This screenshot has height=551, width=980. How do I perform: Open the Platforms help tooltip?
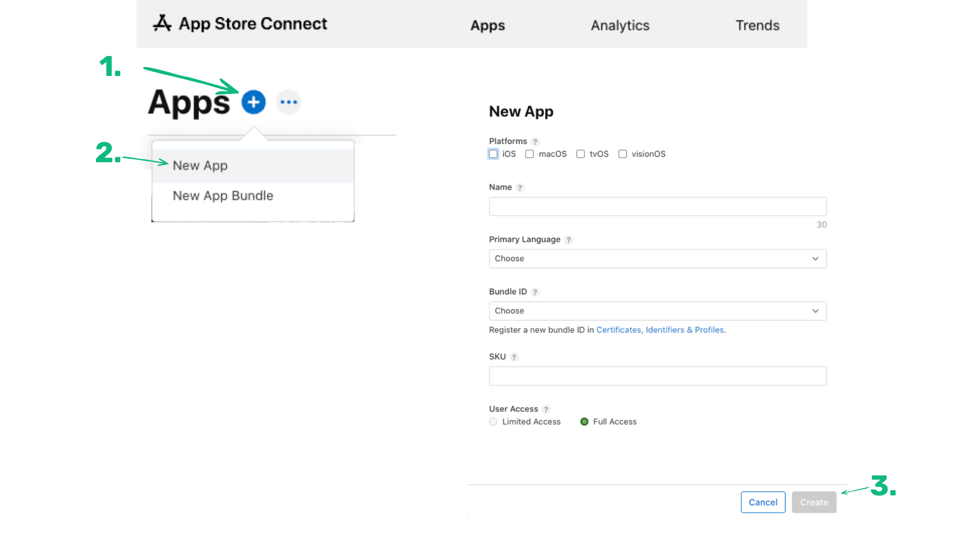coord(535,141)
